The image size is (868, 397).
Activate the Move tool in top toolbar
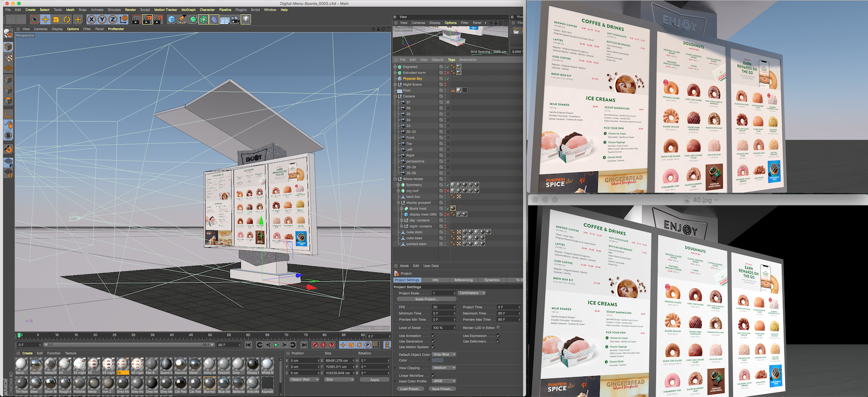pyautogui.click(x=45, y=19)
